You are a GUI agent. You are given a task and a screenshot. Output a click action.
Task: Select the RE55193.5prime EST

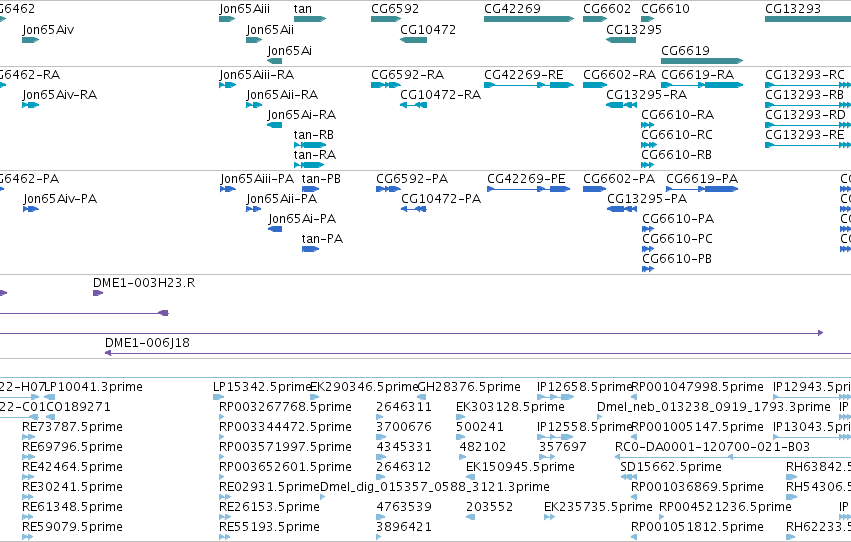coord(225,537)
